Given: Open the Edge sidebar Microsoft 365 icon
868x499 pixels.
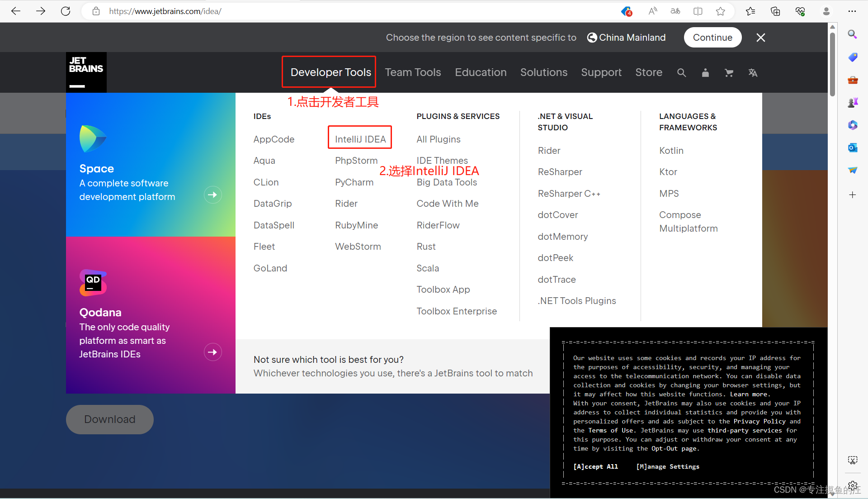Looking at the screenshot, I should 853,125.
